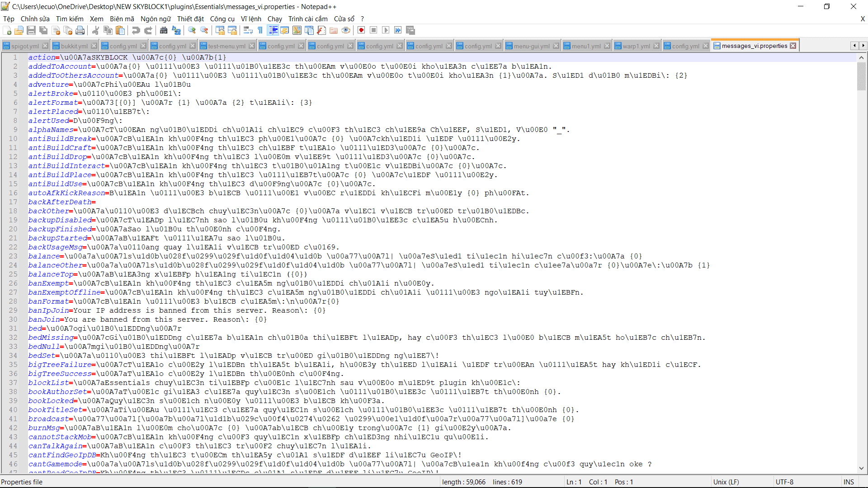Open the Biên mã encoding menu
Viewport: 868px width, 488px height.
click(122, 19)
